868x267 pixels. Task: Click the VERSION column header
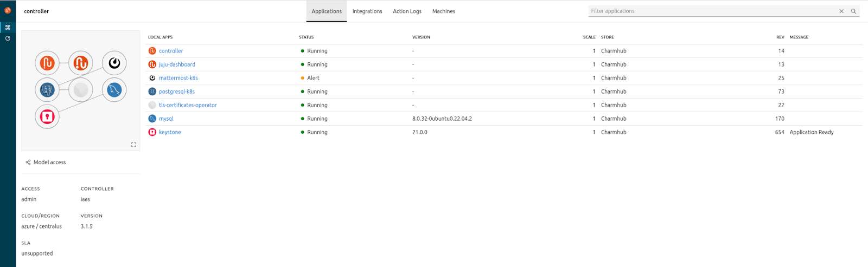click(x=421, y=37)
